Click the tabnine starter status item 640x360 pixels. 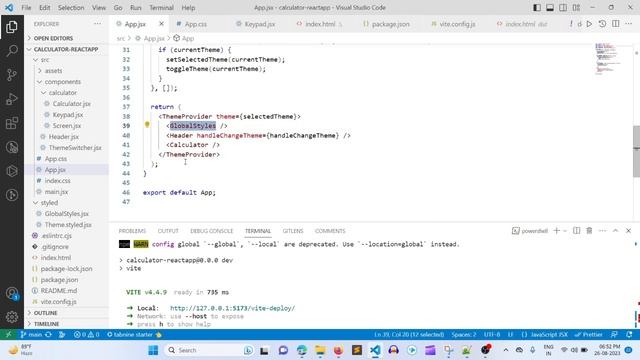pos(134,335)
